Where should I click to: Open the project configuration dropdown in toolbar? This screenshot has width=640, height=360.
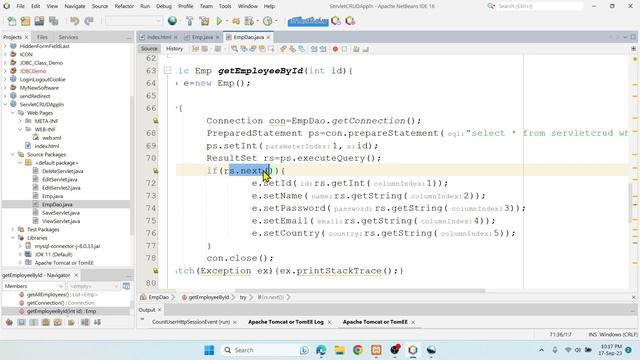pyautogui.click(x=134, y=21)
